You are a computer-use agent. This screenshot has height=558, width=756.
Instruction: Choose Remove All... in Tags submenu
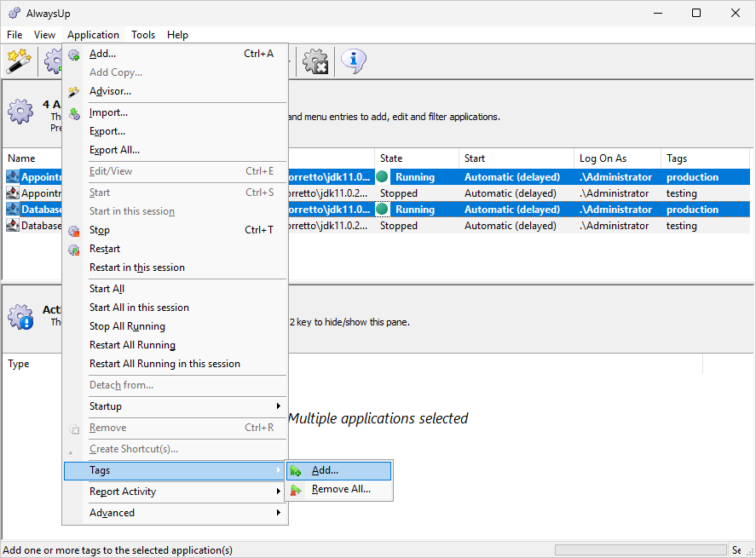tap(339, 490)
